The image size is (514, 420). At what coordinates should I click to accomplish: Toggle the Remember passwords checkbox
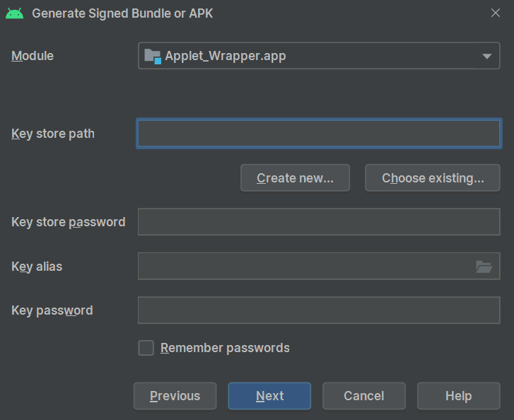(146, 348)
